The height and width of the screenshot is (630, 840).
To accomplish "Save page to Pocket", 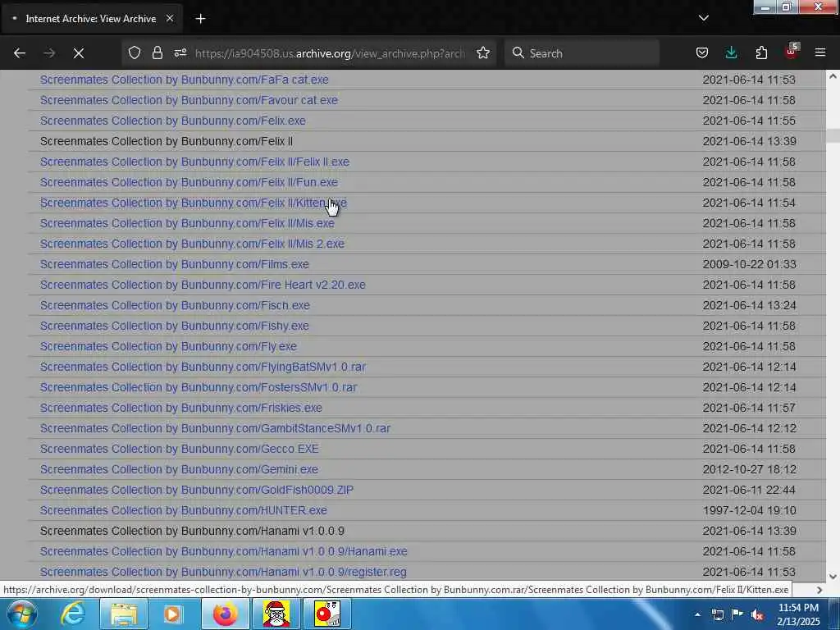I will click(702, 52).
